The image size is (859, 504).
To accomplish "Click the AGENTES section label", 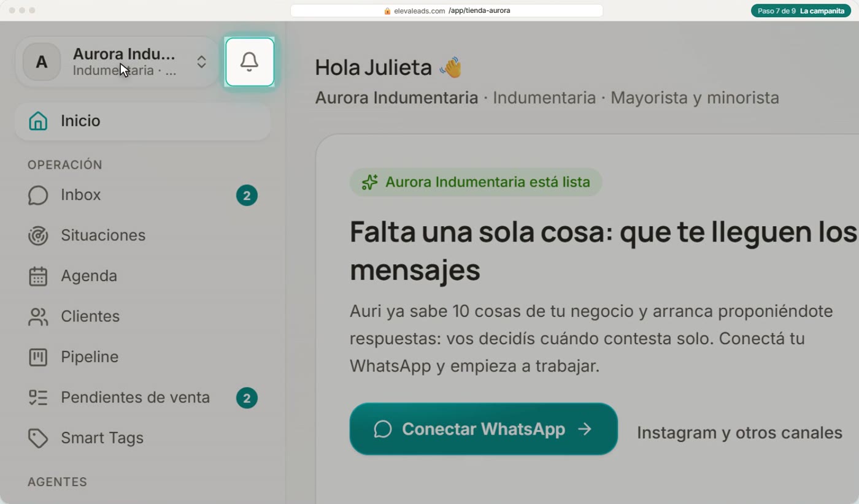I will [x=57, y=482].
